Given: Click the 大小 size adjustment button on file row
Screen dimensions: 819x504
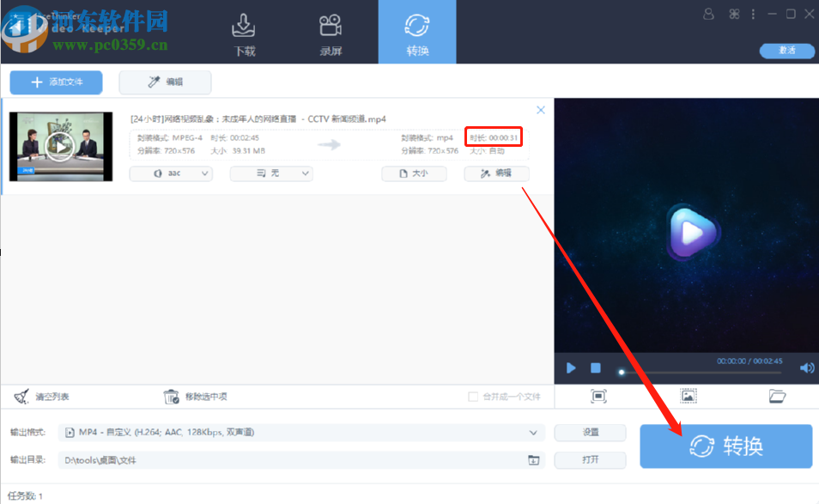Looking at the screenshot, I should click(x=414, y=173).
